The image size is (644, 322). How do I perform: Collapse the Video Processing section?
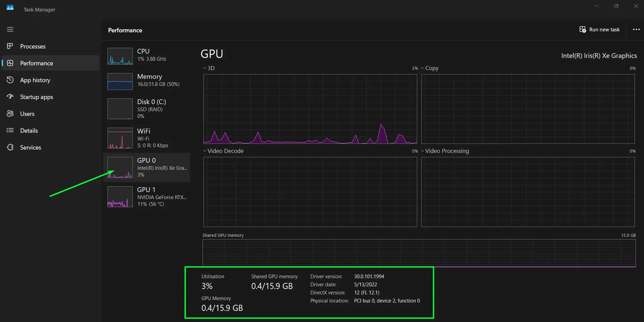pyautogui.click(x=423, y=151)
